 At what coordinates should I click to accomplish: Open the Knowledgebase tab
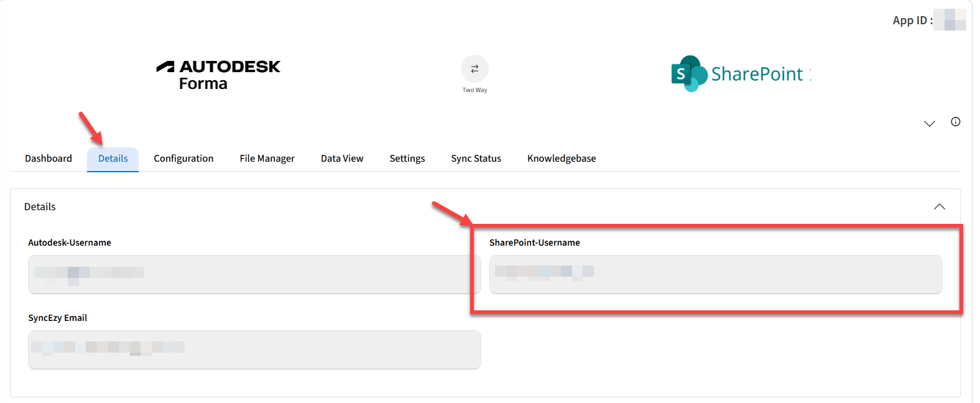[x=562, y=159]
